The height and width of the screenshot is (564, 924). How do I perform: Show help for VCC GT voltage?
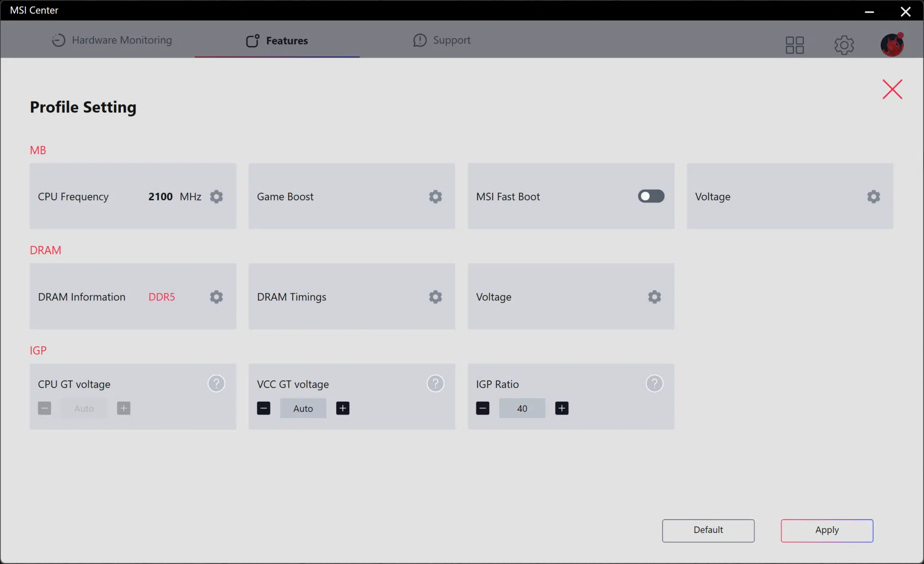click(435, 384)
